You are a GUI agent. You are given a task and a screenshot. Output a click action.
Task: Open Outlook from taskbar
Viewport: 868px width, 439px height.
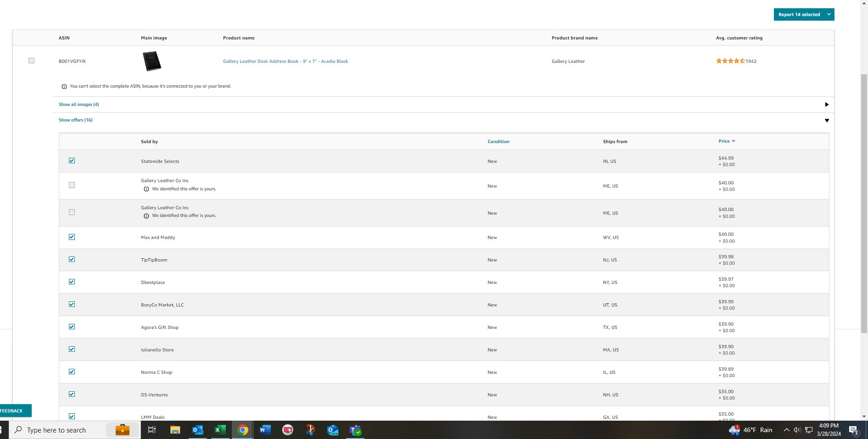point(198,430)
